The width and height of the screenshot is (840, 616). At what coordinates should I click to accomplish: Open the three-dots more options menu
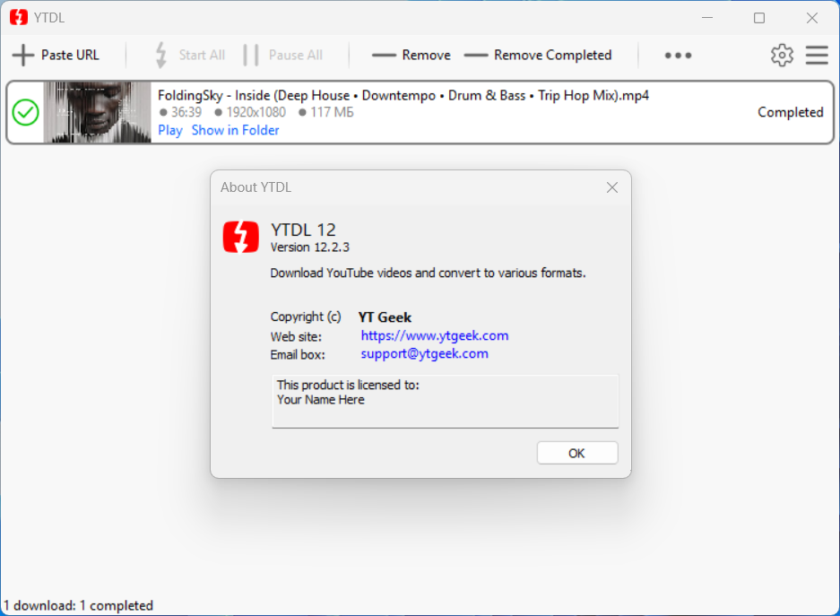pos(678,56)
